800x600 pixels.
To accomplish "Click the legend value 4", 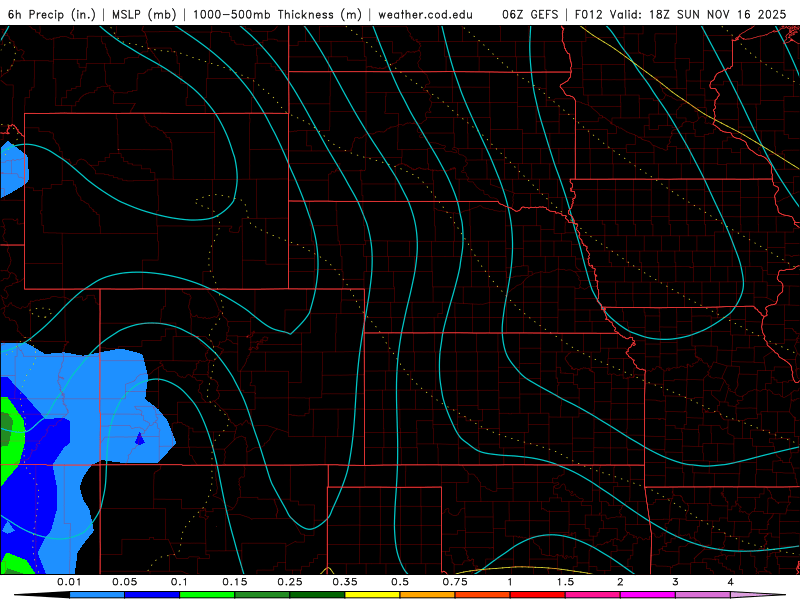I will point(731,582).
